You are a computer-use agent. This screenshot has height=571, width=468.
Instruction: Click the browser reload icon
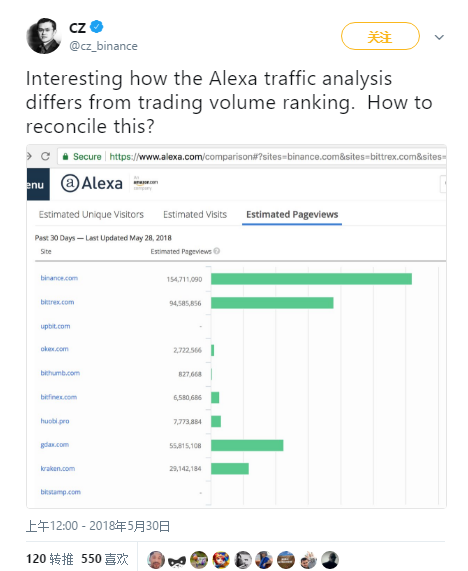(x=46, y=156)
